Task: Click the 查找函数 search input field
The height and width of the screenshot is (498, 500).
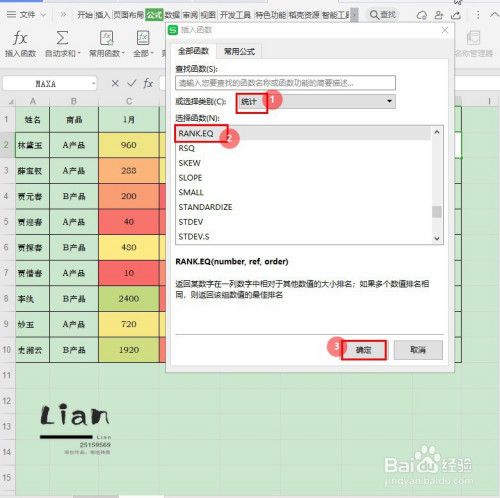Action: click(285, 83)
